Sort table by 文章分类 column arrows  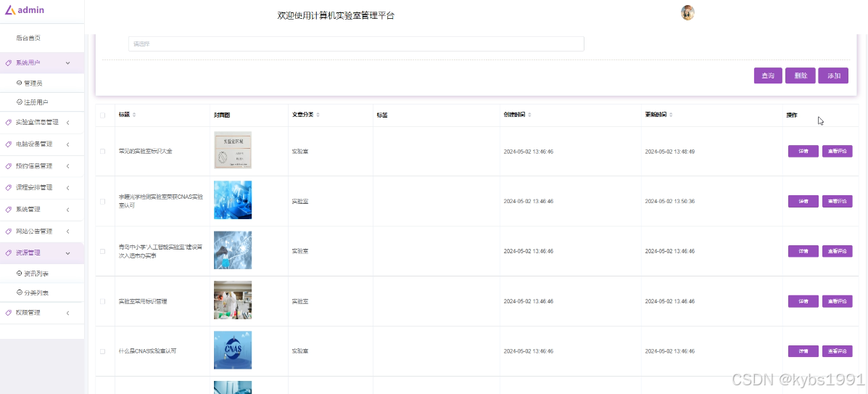tap(318, 115)
